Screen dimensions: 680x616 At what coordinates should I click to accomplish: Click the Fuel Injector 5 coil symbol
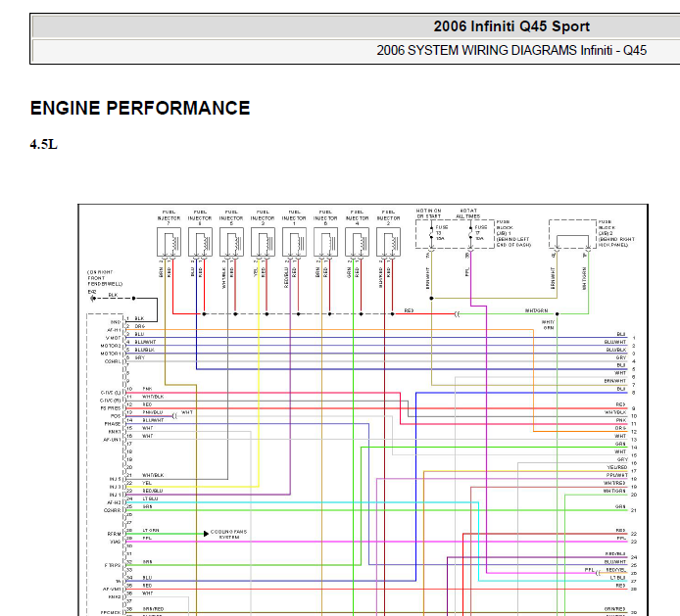231,242
